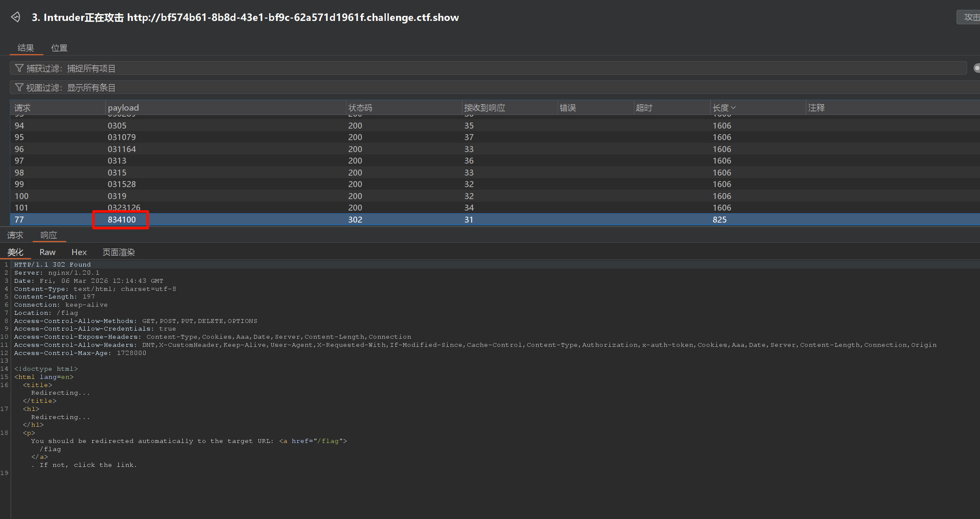Click the view filter funnel icon

click(x=19, y=88)
